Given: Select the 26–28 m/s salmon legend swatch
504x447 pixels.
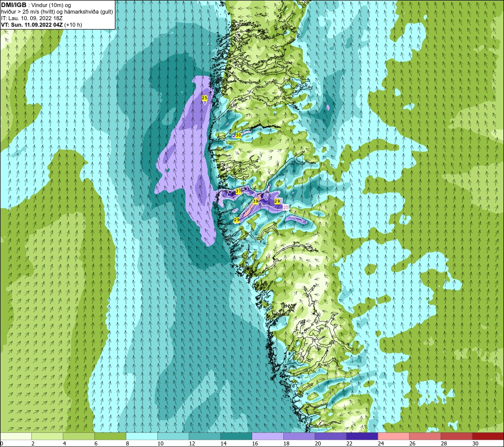Looking at the screenshot, I should click(x=425, y=436).
